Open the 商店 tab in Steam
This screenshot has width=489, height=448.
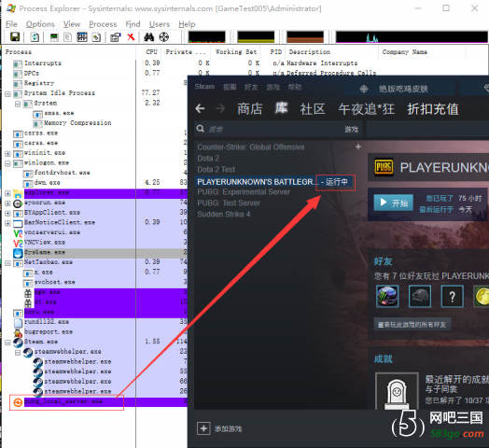click(250, 109)
